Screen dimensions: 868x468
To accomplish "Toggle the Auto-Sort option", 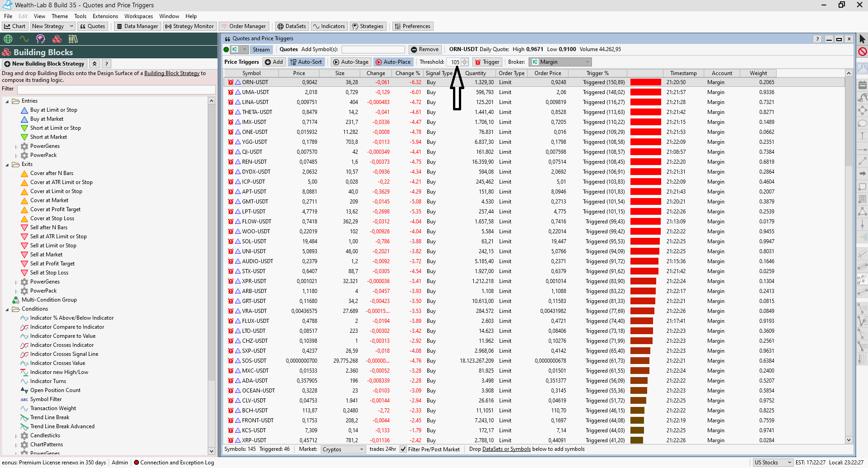I will pos(306,62).
